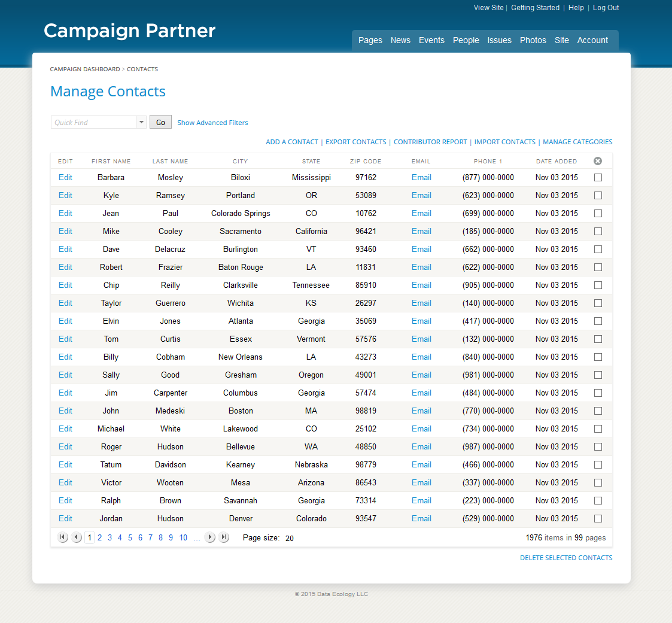Viewport: 672px width, 623px height.
Task: Click Import Contacts
Action: tap(505, 142)
